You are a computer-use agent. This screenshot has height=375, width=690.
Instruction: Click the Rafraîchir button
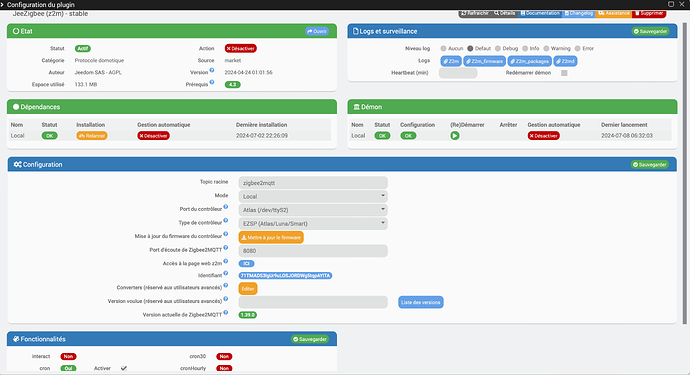475,13
